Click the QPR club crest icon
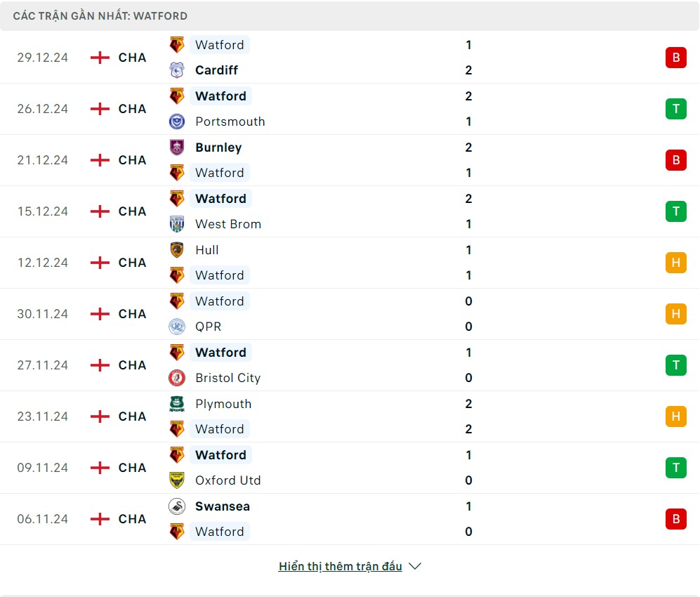The image size is (700, 597). pyautogui.click(x=177, y=327)
